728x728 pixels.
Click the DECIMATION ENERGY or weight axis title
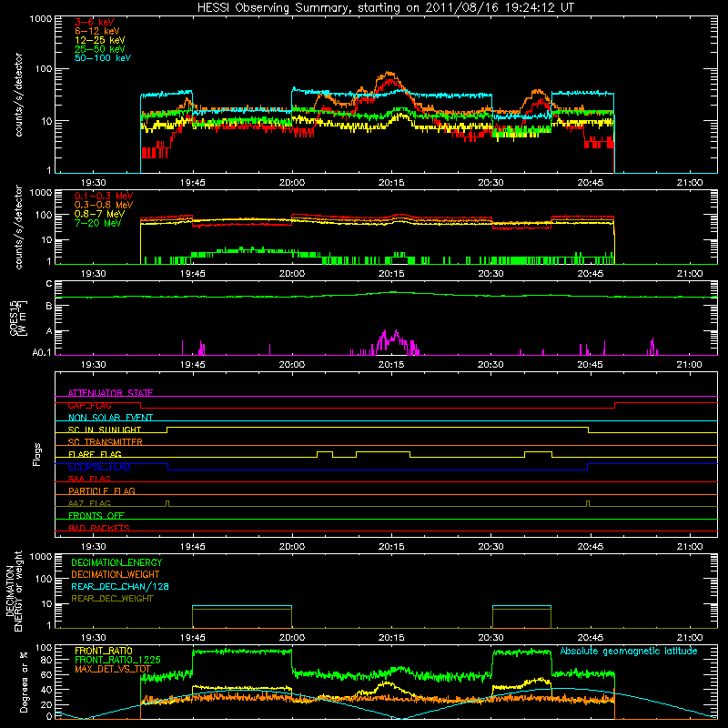click(14, 591)
